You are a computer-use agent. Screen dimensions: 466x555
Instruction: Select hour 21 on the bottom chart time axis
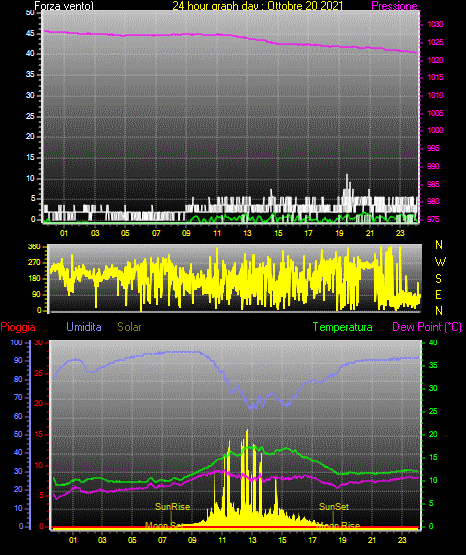click(x=372, y=540)
